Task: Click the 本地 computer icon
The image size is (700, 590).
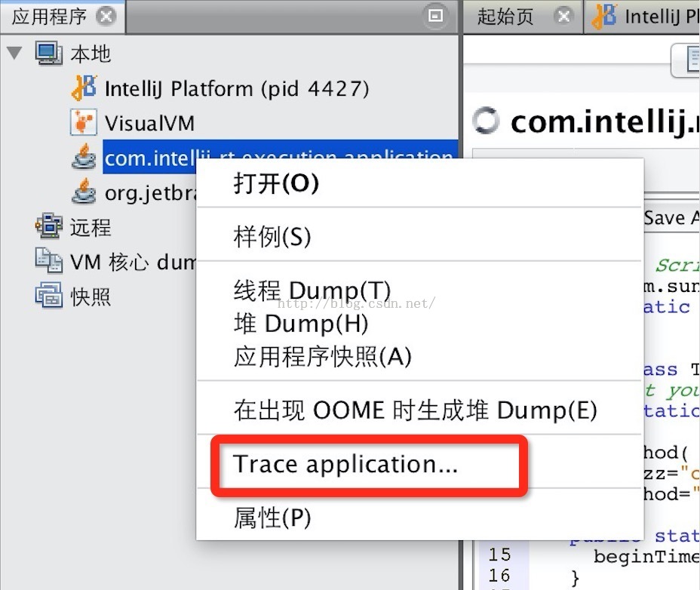Action: (x=49, y=53)
